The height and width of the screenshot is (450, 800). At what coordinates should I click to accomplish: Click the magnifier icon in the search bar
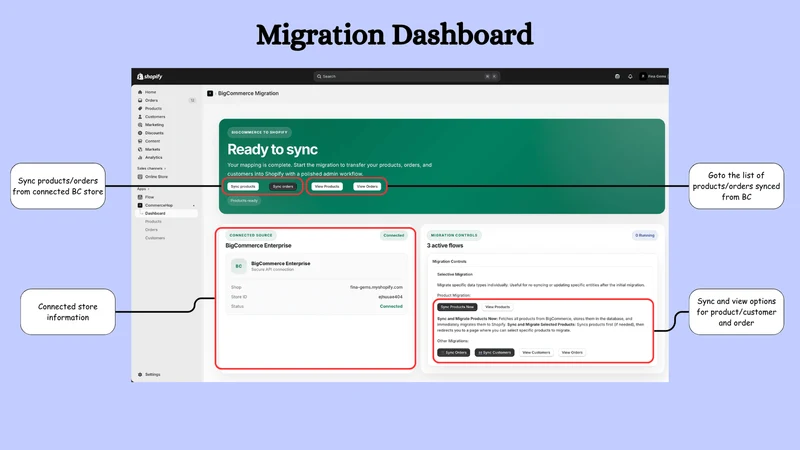pyautogui.click(x=319, y=77)
